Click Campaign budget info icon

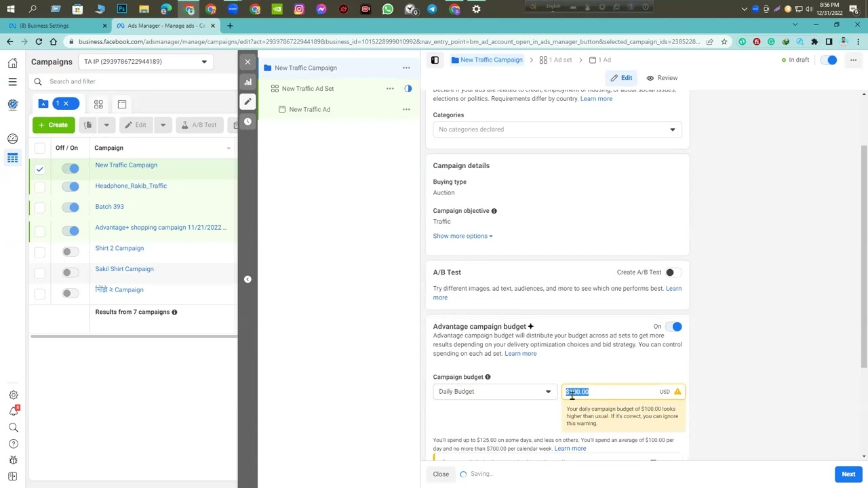488,377
